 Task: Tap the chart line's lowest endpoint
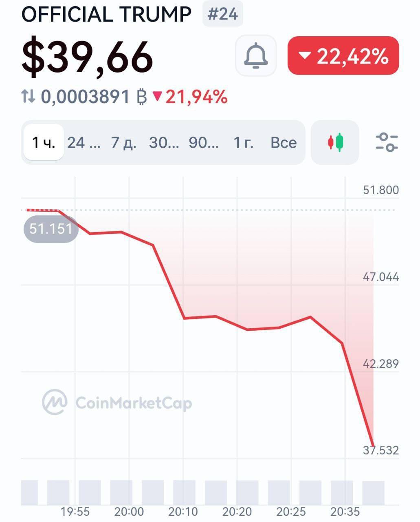point(373,445)
